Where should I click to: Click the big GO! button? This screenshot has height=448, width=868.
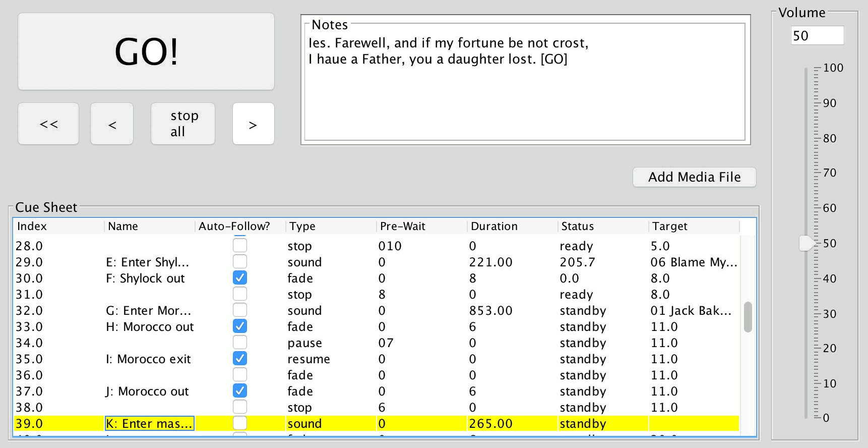[146, 51]
